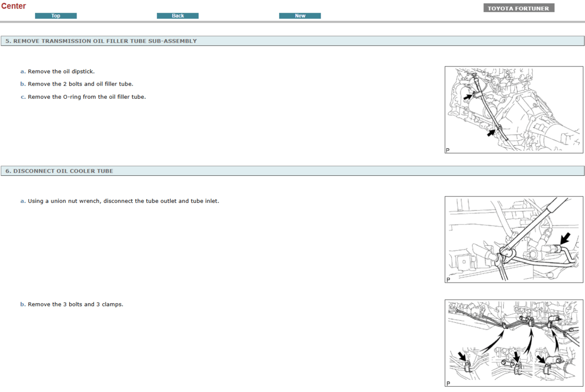Click the Top navigation button
Image resolution: width=585 pixels, height=392 pixels.
[56, 15]
